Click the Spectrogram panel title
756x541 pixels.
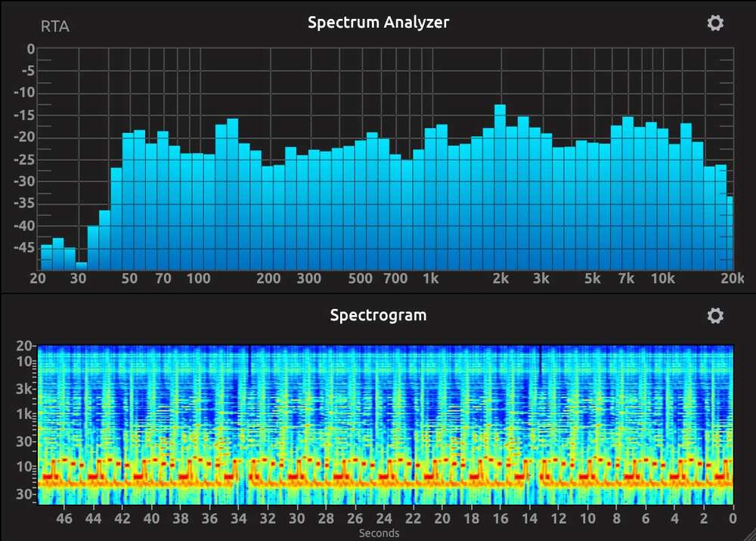(x=378, y=315)
